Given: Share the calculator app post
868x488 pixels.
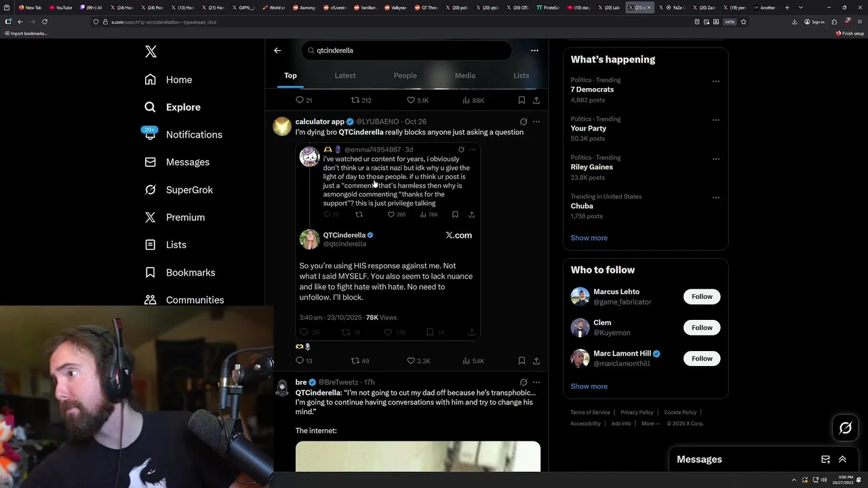Looking at the screenshot, I should point(536,361).
